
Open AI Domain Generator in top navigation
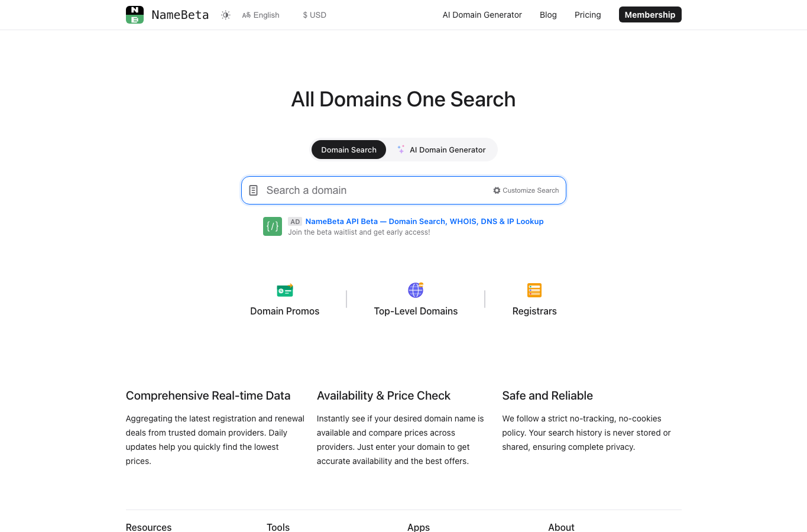482,15
